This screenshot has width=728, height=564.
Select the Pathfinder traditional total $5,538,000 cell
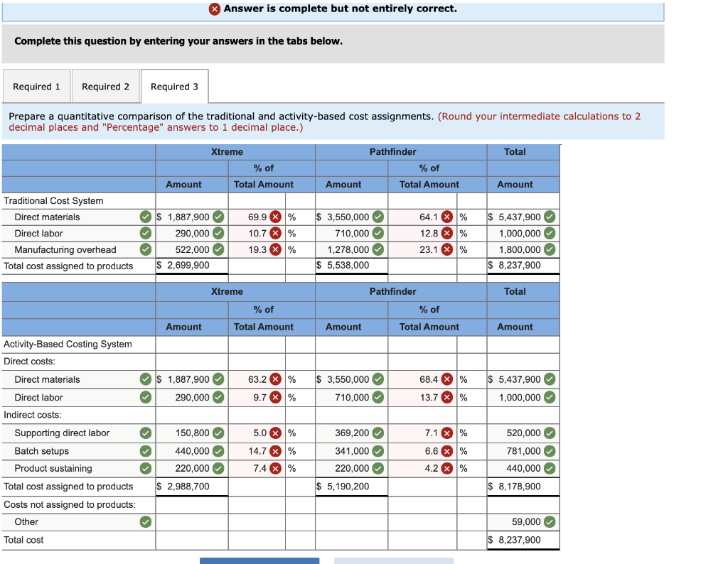(x=351, y=265)
